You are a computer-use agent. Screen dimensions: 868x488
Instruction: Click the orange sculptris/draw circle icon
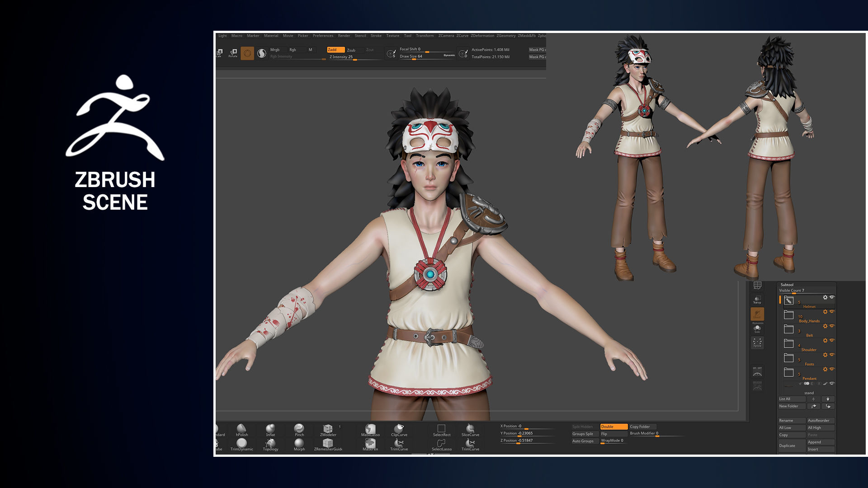tap(247, 53)
